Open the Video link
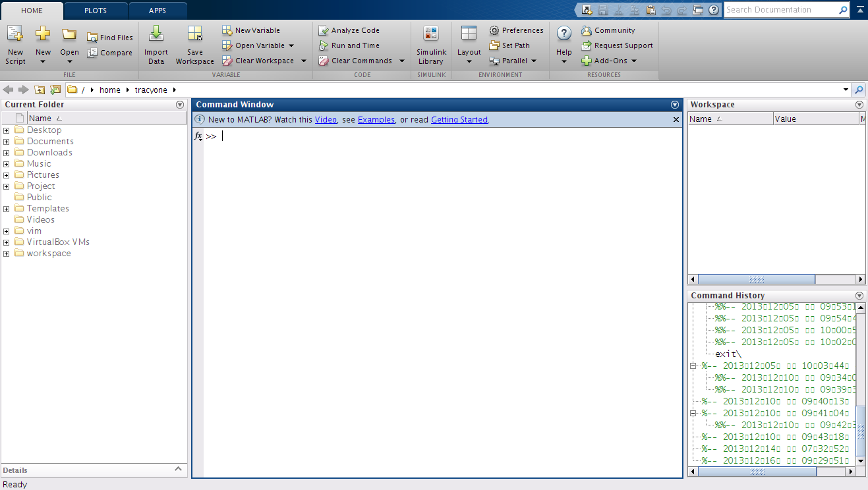The image size is (868, 490). pyautogui.click(x=326, y=120)
